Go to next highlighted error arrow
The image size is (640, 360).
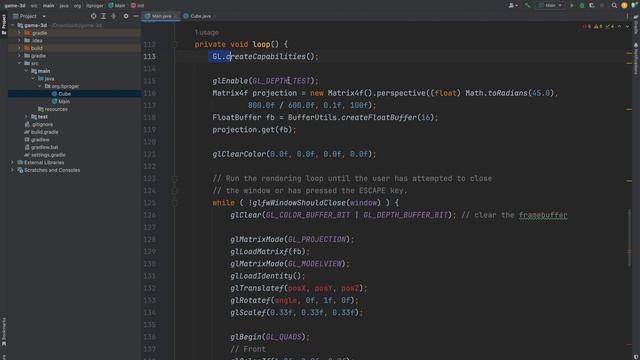pyautogui.click(x=628, y=27)
